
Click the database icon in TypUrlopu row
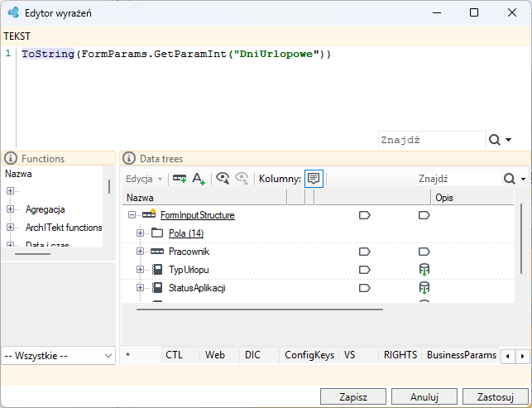click(424, 270)
